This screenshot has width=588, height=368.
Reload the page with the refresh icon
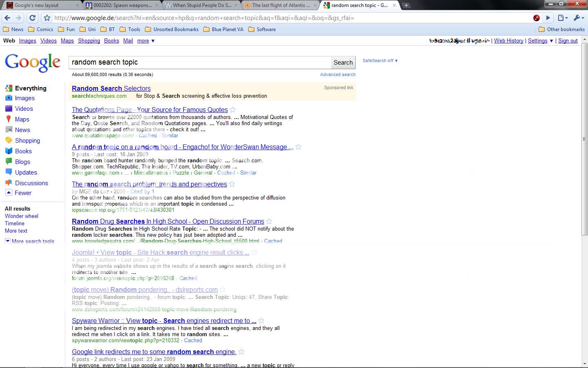coord(33,18)
